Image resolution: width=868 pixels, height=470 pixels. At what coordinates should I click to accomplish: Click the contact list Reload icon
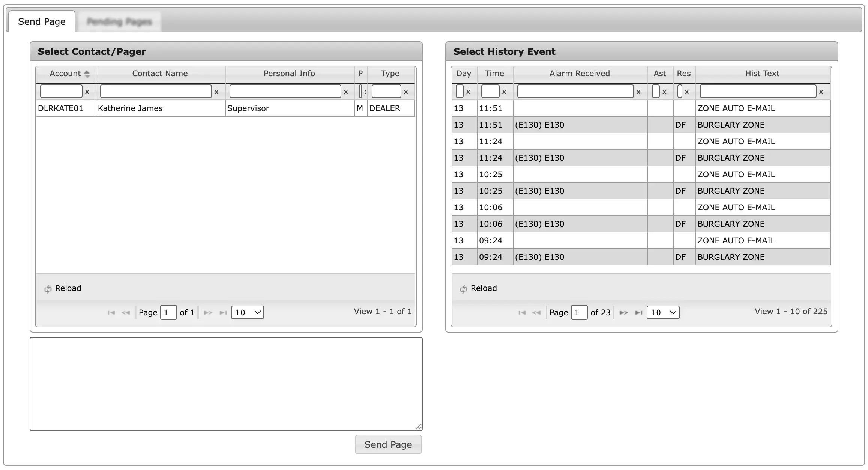(48, 289)
